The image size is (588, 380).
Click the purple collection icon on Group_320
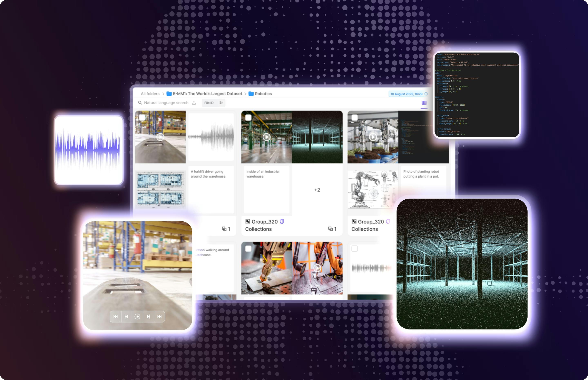(x=282, y=222)
